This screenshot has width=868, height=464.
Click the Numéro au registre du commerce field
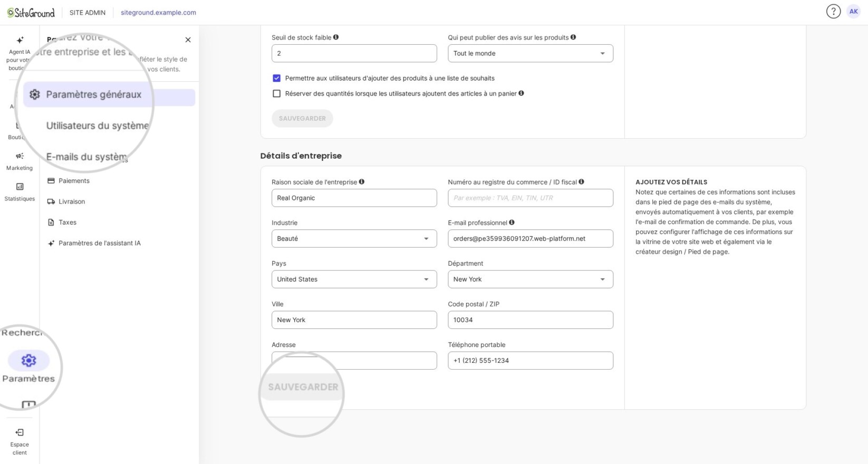[x=531, y=198]
